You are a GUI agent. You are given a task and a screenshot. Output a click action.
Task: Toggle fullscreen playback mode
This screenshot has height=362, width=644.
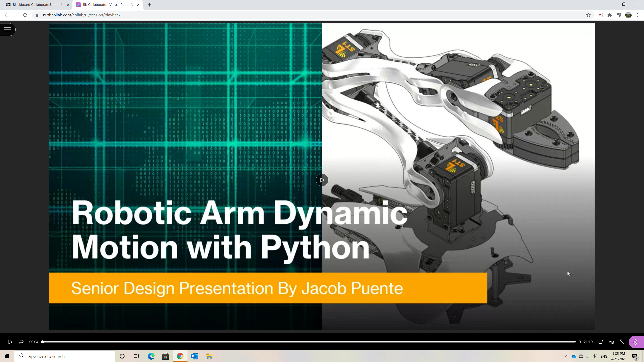[x=622, y=342]
